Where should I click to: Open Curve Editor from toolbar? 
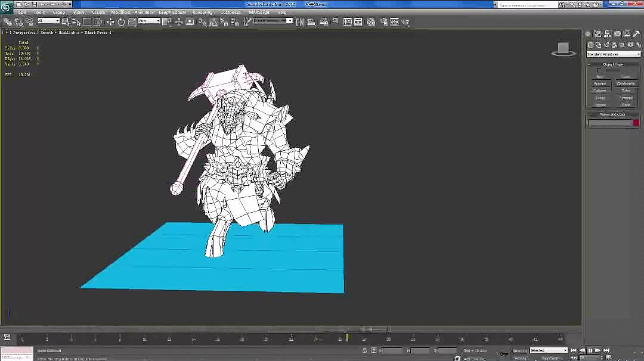pos(348,21)
